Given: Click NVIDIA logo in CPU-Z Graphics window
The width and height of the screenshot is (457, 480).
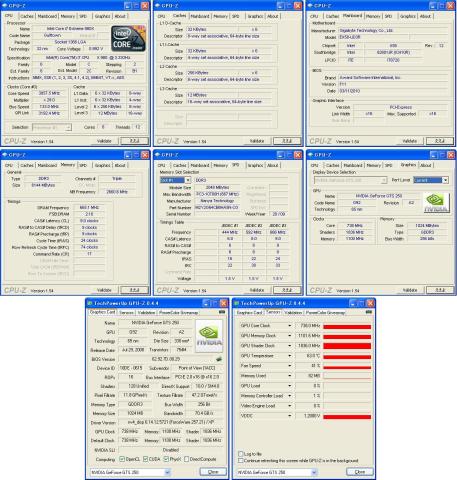Looking at the screenshot, I should [x=436, y=203].
